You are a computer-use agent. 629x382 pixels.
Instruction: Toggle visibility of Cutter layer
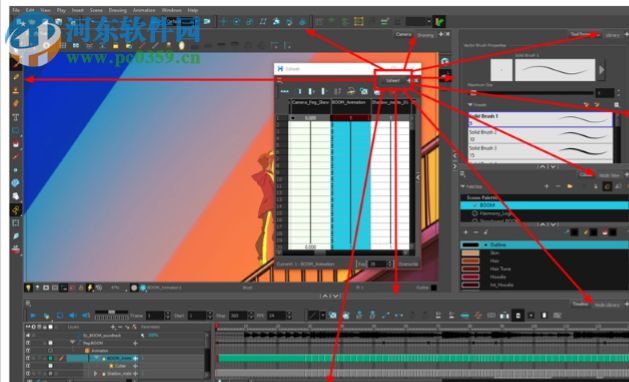pos(28,366)
